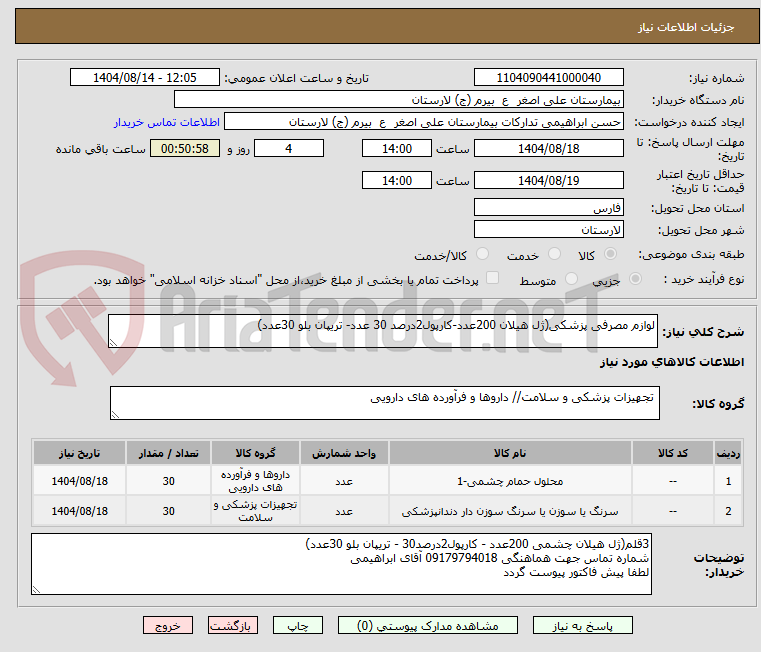Open 'مشاهده مدارک پیوستی (0)' attachments
761x652 pixels.
coord(436,626)
